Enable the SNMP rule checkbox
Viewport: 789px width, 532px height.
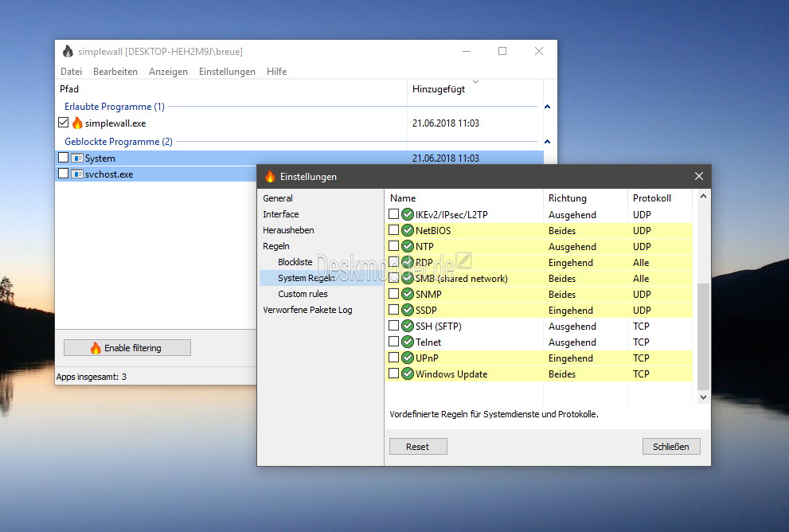click(393, 294)
